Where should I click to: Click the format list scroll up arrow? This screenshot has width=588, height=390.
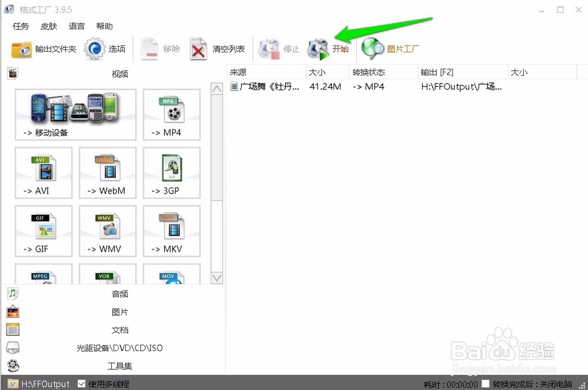tap(217, 89)
